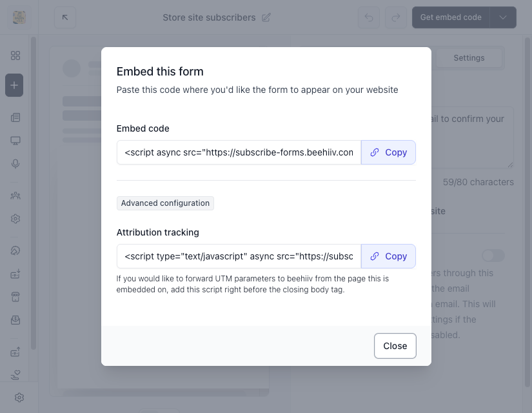Screen dimensions: 532x413
Task: Click the Advanced configuration label
Action: (x=165, y=203)
